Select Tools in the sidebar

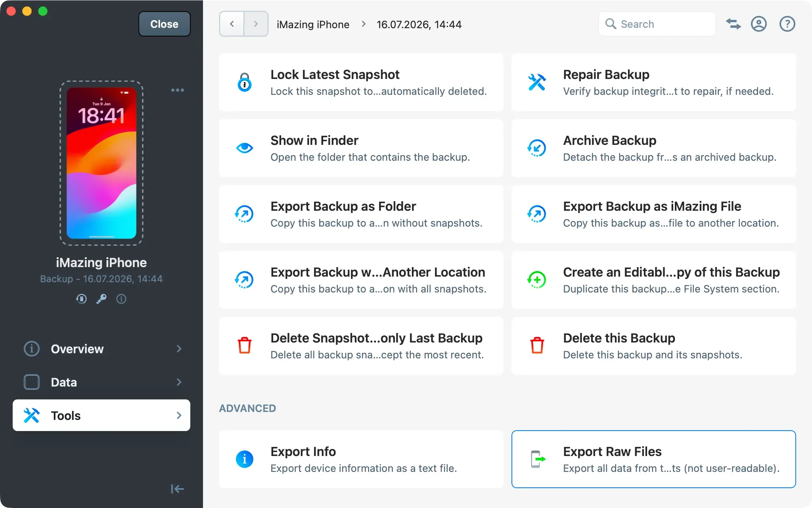(101, 415)
